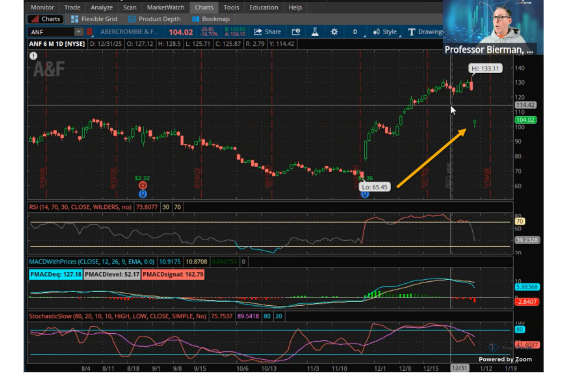Click the 12/31 date marker on time axis

point(459,368)
